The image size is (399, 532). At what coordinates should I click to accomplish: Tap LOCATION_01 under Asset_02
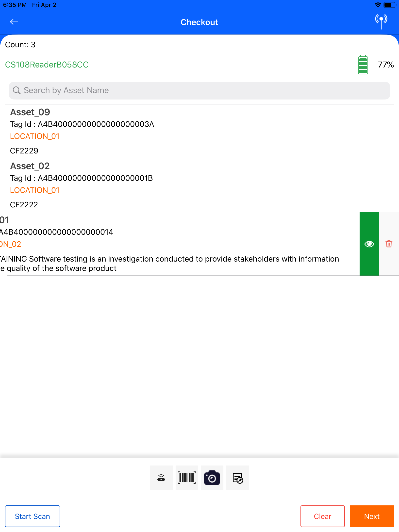35,190
